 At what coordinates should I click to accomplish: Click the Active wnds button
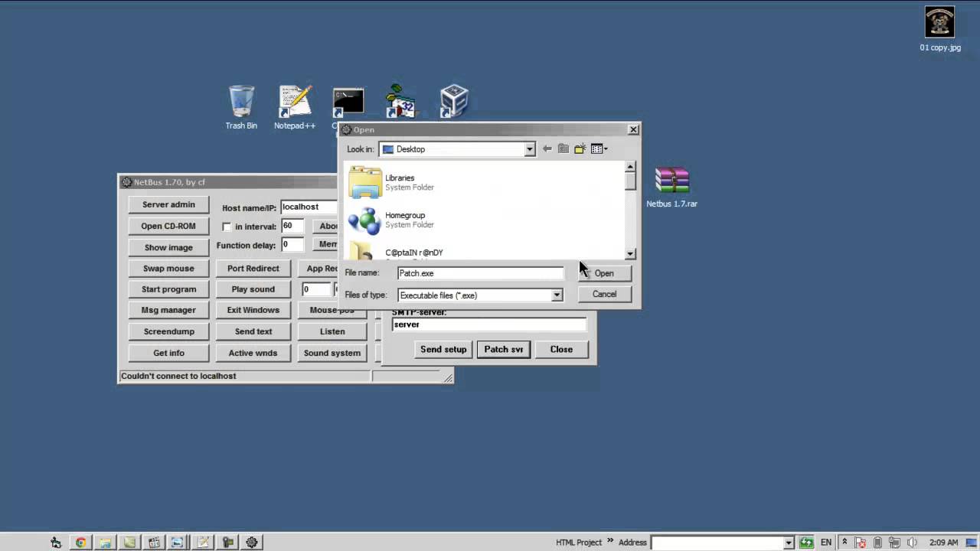tap(253, 353)
